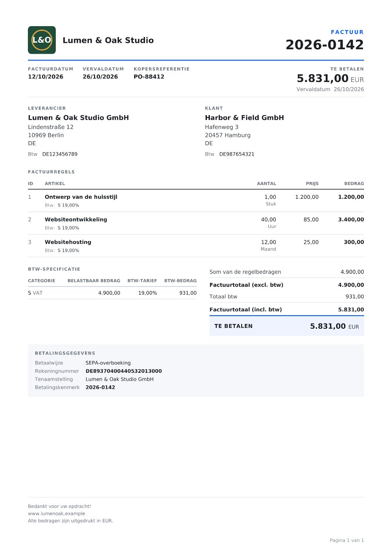This screenshot has width=392, height=555.
Task: Click the payment method "SEPA-overboeking"
Action: 108,363
